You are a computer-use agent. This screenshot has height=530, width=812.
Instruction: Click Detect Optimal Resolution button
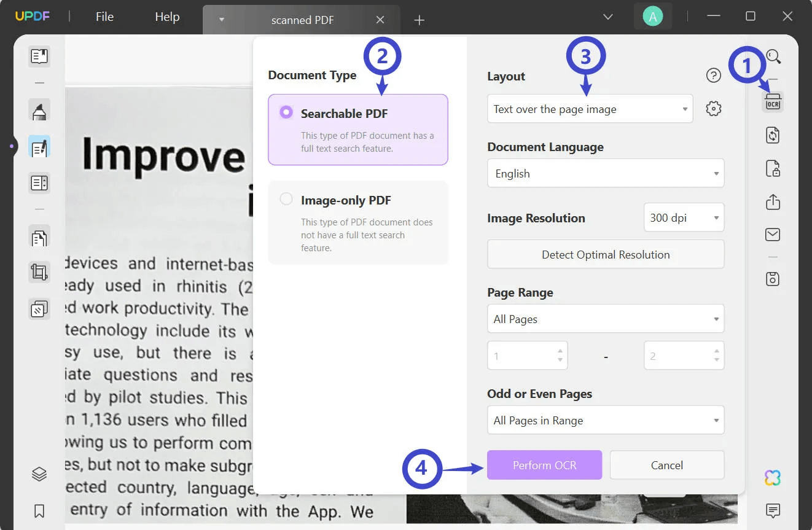click(606, 254)
